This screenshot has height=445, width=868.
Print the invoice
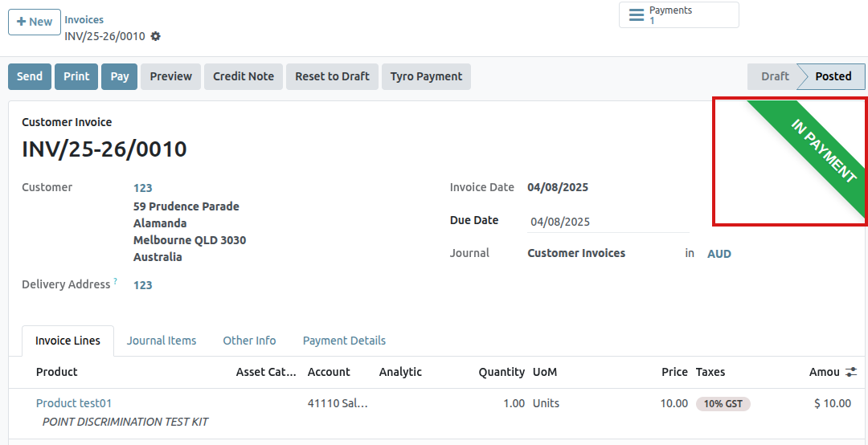tap(76, 76)
